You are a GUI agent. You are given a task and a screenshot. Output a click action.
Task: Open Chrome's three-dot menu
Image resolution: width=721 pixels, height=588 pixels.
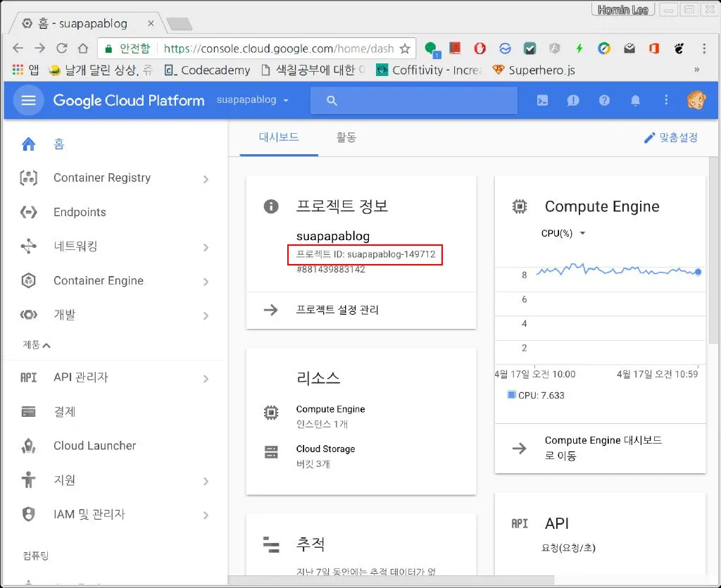point(704,49)
